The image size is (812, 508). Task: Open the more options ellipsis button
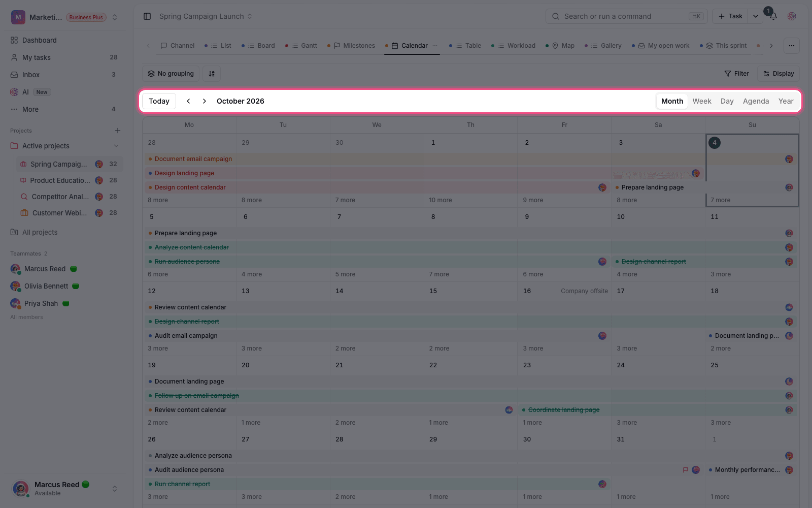coord(791,46)
